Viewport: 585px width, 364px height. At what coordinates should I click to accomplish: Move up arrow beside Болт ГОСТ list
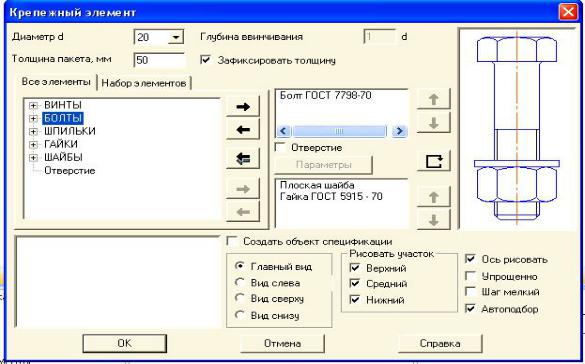click(x=434, y=99)
